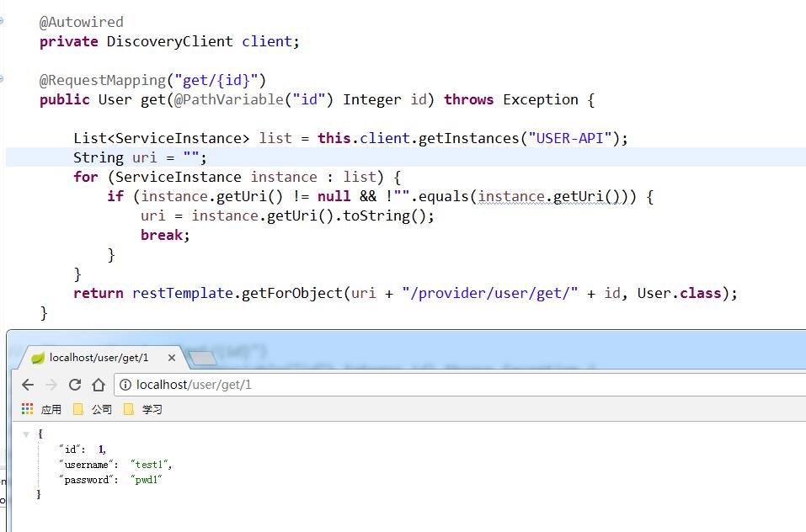This screenshot has width=806, height=532.
Task: Collapse the JSON root object triangle
Action: click(26, 434)
